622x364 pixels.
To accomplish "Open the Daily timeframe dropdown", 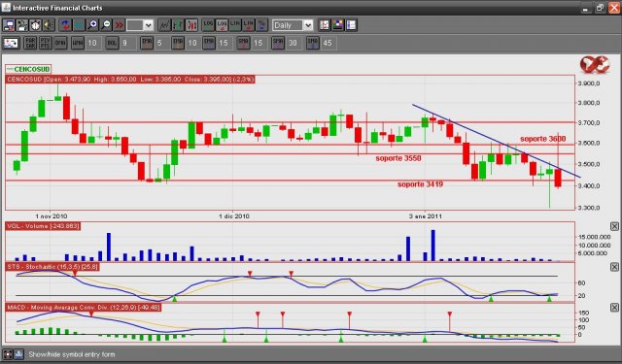I will point(293,25).
